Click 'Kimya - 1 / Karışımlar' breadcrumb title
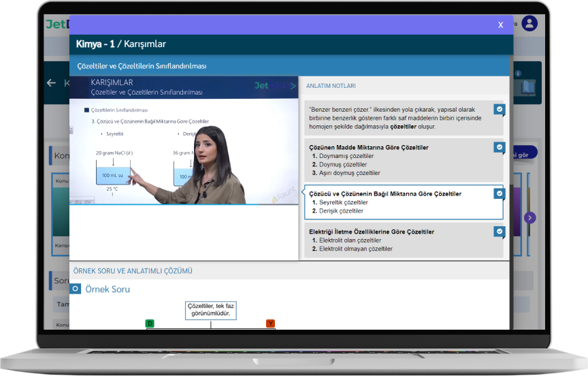The width and height of the screenshot is (588, 376). click(120, 44)
